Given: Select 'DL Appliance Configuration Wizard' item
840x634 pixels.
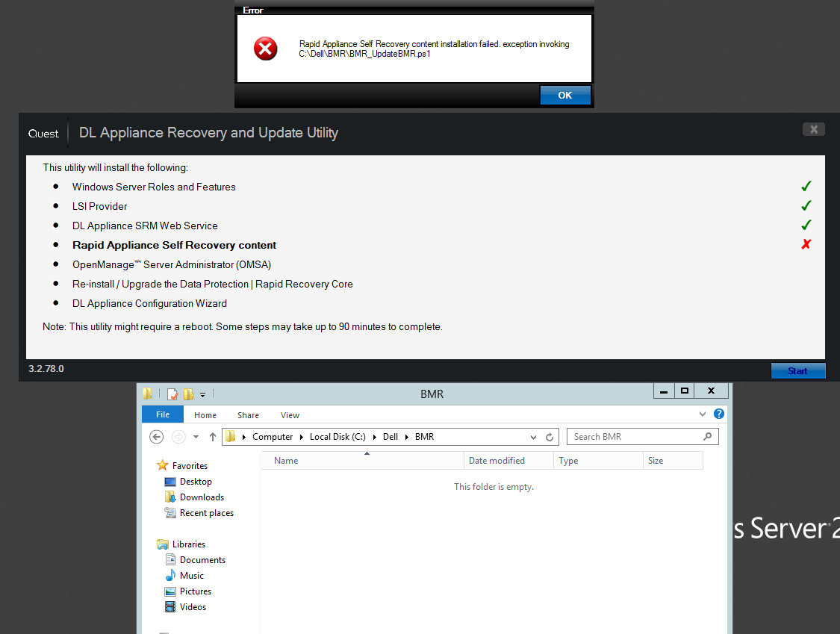Looking at the screenshot, I should tap(149, 303).
